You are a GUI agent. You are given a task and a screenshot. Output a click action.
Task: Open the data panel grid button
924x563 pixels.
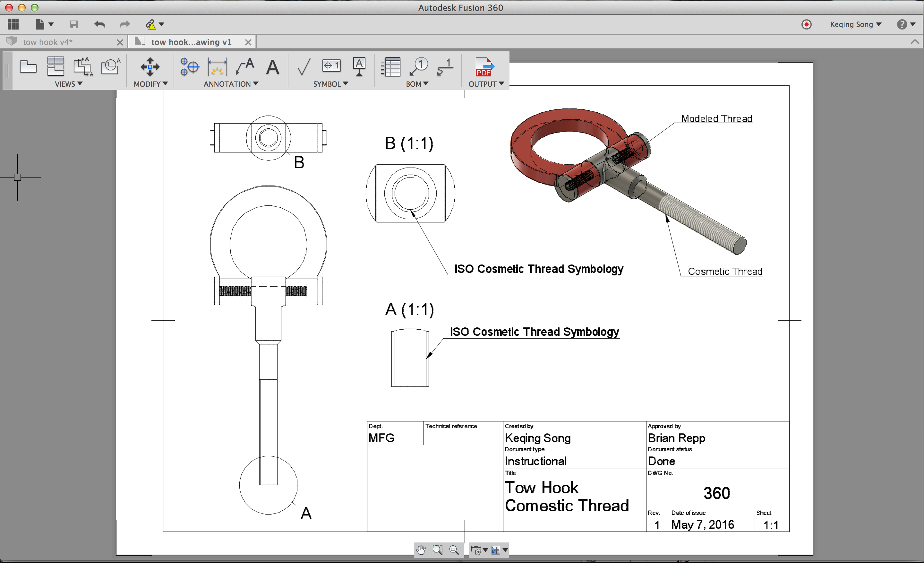pos(13,24)
